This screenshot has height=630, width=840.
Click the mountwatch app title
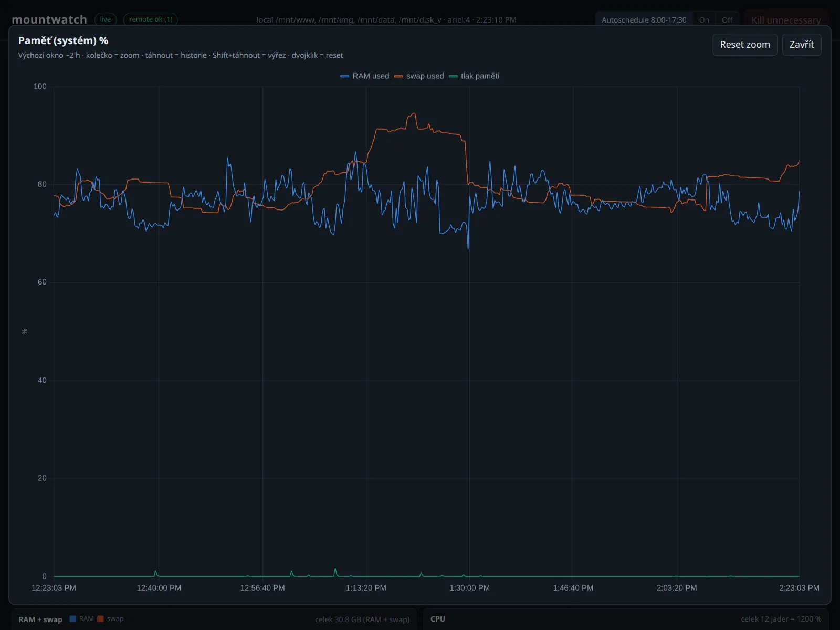(49, 20)
